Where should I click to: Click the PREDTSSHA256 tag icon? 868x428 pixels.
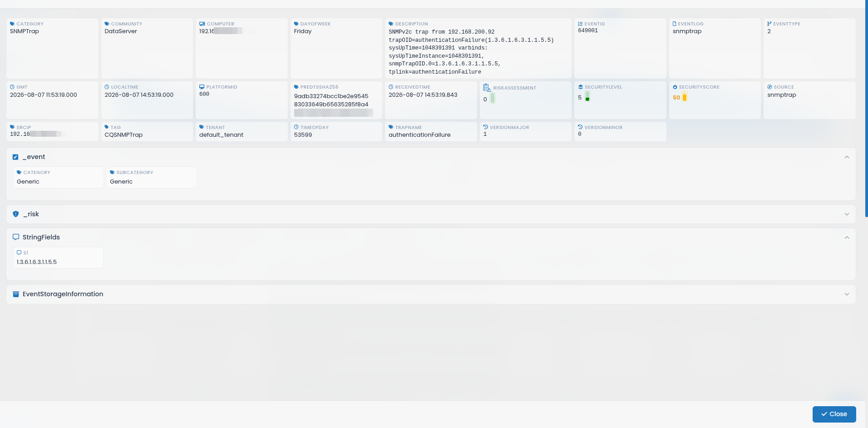tap(296, 87)
